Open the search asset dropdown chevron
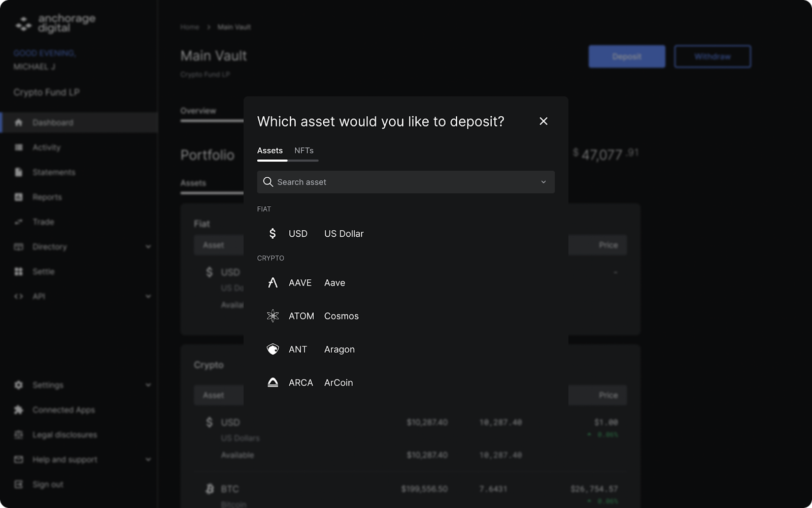 [x=543, y=182]
